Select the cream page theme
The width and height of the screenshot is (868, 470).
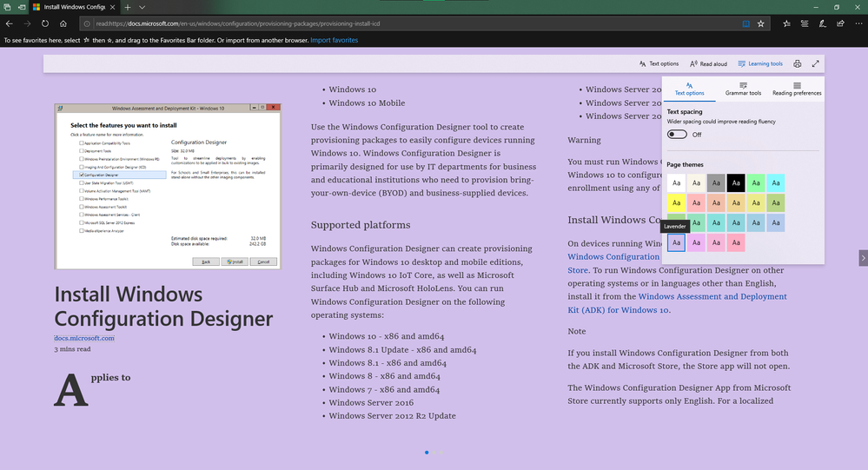click(x=696, y=182)
